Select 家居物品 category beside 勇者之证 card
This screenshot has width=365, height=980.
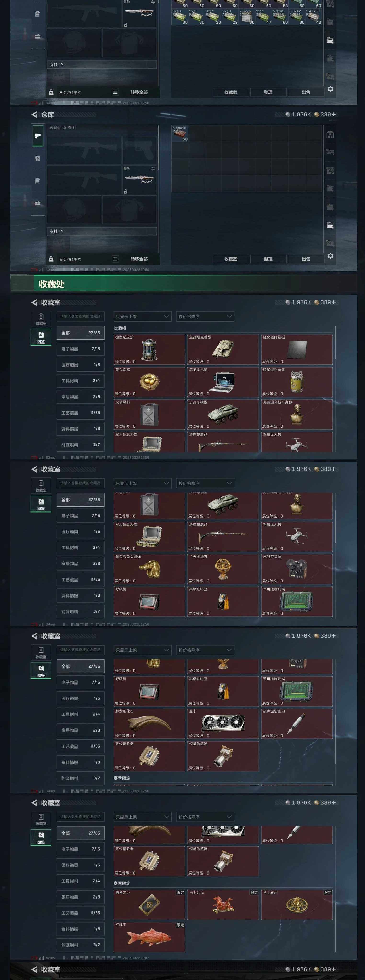coord(81,897)
